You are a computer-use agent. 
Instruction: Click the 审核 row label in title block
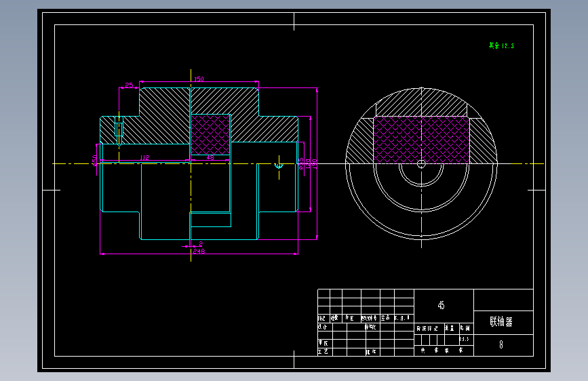click(324, 343)
